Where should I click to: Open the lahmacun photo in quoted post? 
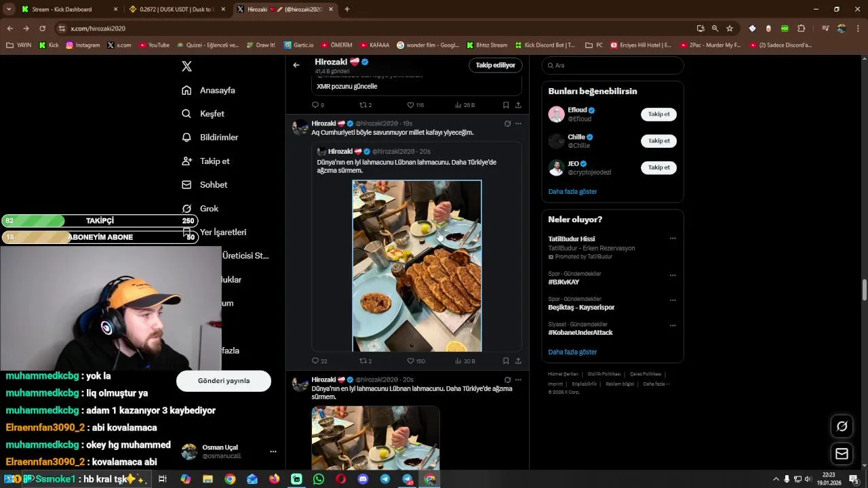coord(417,266)
